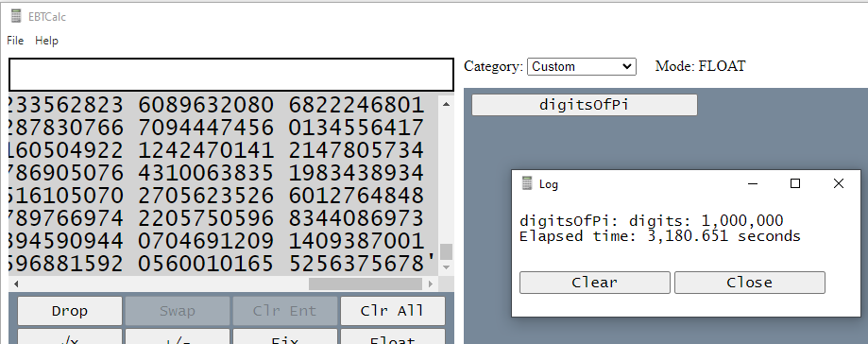Click the Fix button at bottom

(284, 336)
